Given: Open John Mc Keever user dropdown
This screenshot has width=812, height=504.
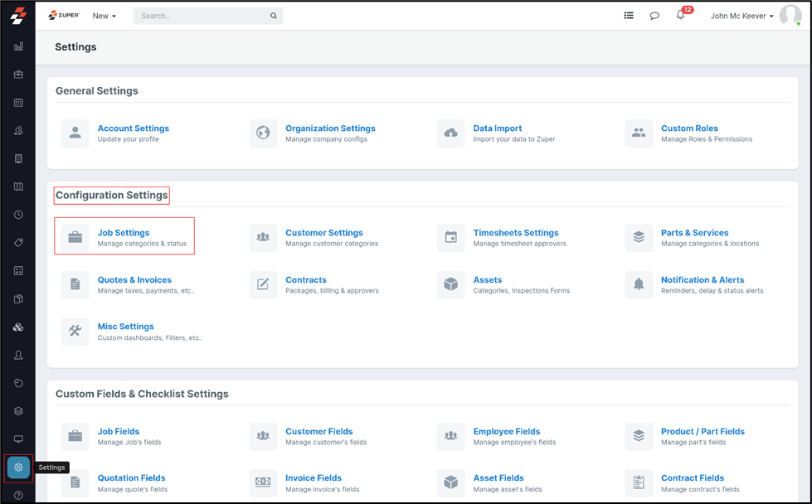Looking at the screenshot, I should click(x=741, y=16).
